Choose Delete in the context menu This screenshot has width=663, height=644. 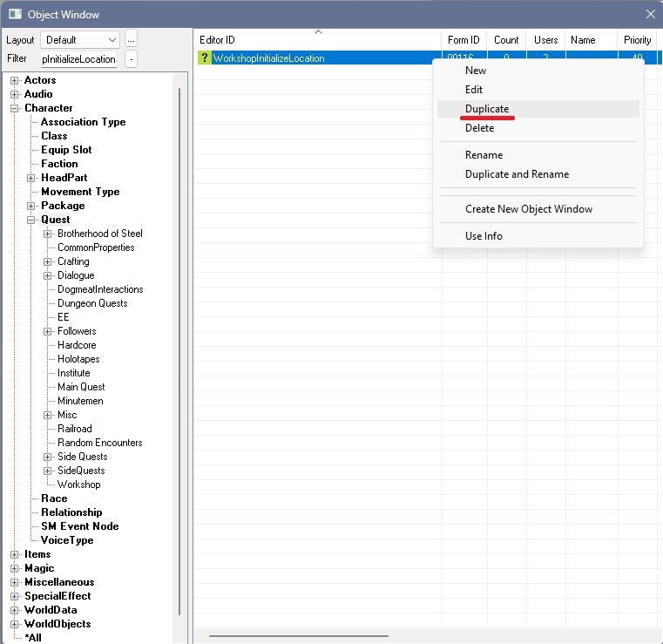(x=538, y=128)
